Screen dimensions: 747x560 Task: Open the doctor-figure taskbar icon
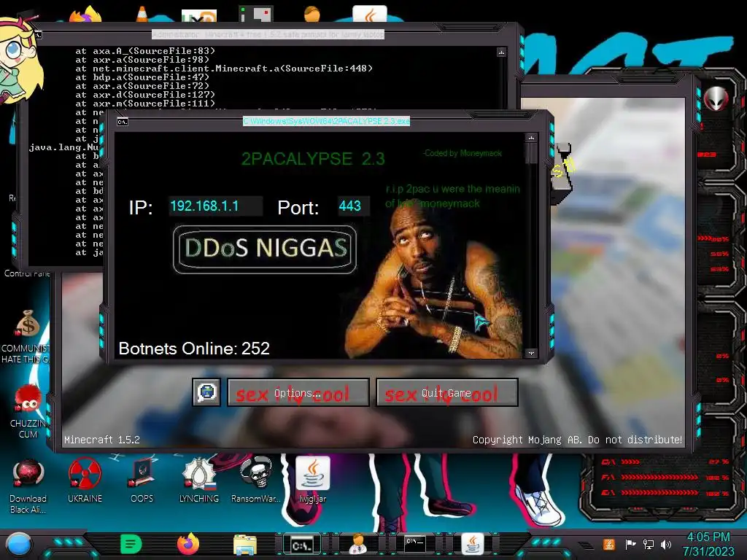pos(358,544)
